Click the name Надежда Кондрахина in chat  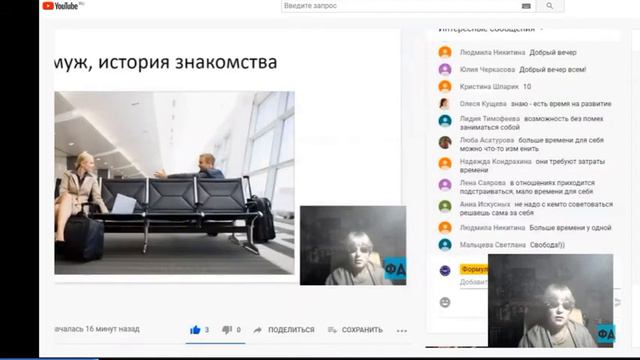pyautogui.click(x=496, y=162)
